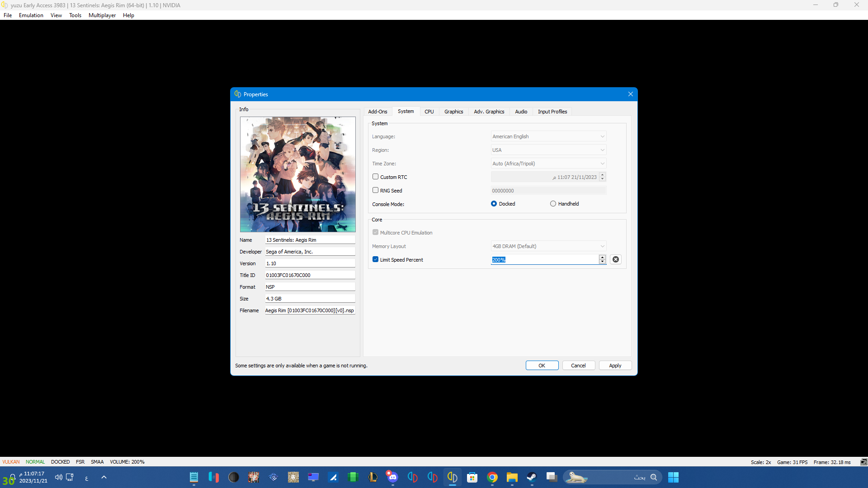Open the beige portrait taskbar app
The width and height of the screenshot is (868, 488).
[x=293, y=477]
